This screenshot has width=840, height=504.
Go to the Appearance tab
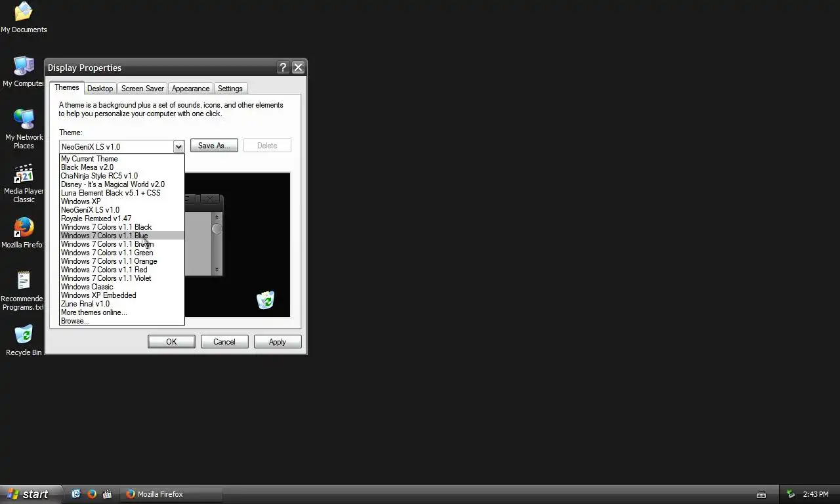[x=190, y=89]
